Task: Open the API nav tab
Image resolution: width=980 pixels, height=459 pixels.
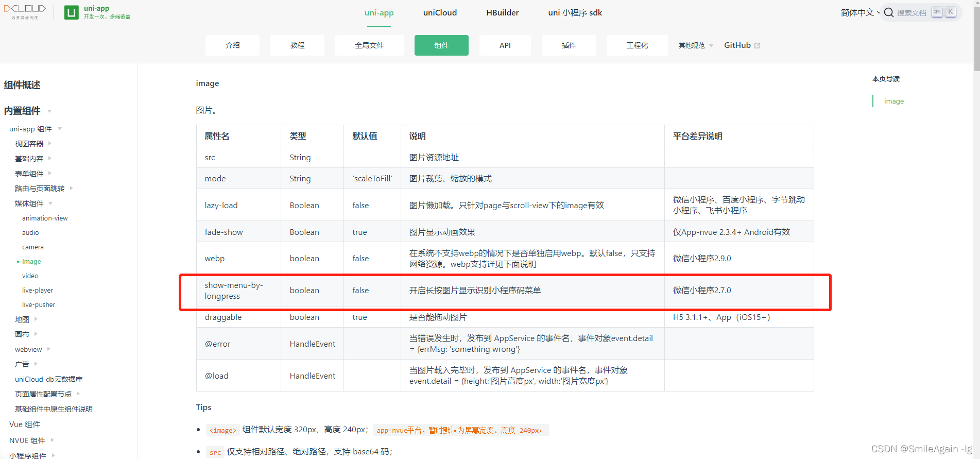Action: click(x=505, y=45)
